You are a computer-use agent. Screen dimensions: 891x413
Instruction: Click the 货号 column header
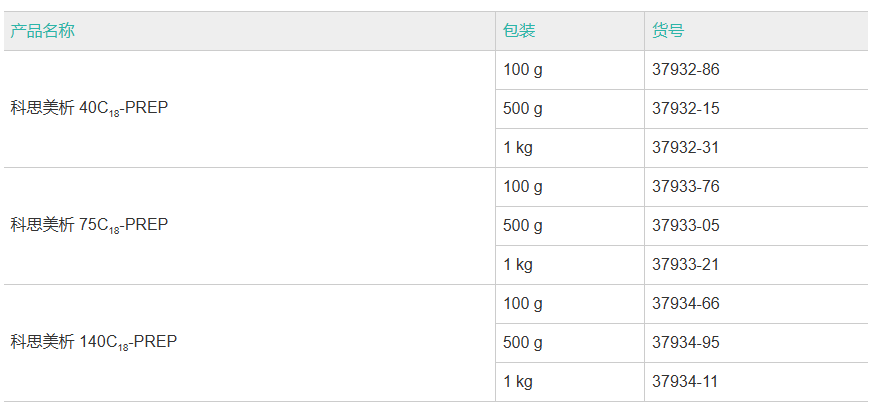click(x=668, y=31)
